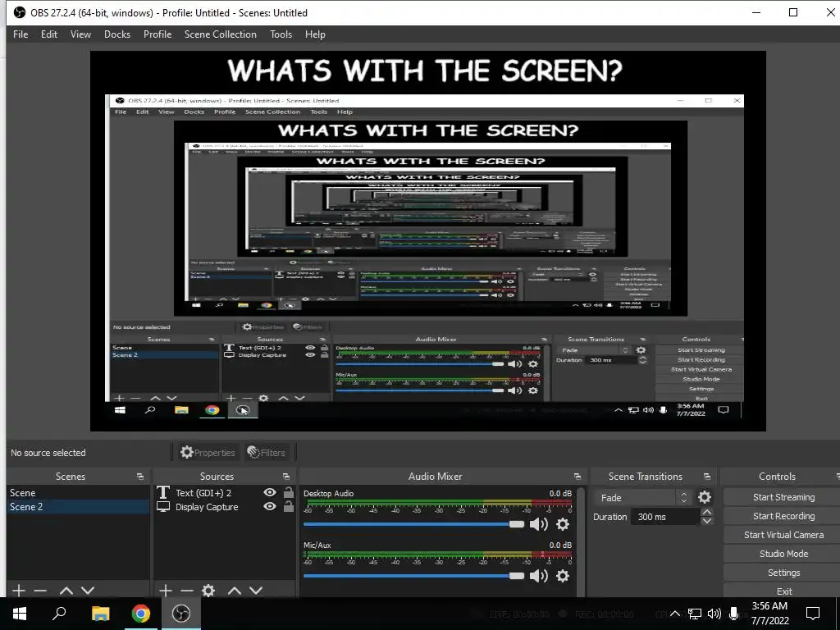This screenshot has width=840, height=630.
Task: Open transition properties gear icon
Action: [705, 498]
